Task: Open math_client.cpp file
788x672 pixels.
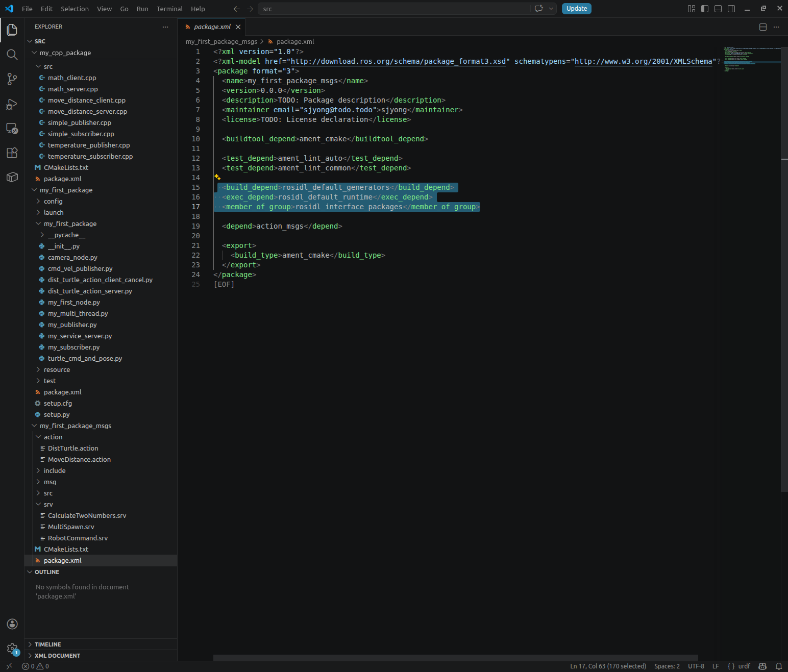Action: tap(101, 78)
